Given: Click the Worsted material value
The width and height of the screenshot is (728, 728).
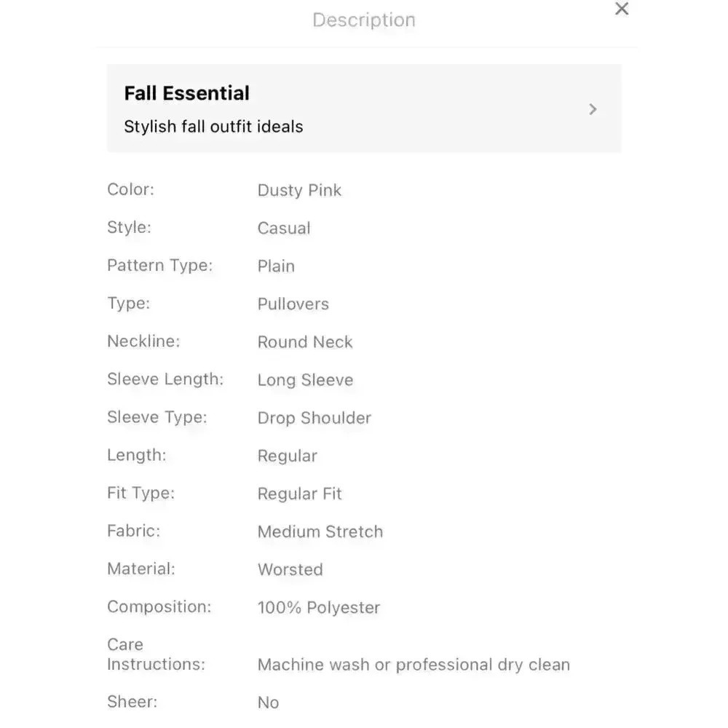Looking at the screenshot, I should coord(290,570).
